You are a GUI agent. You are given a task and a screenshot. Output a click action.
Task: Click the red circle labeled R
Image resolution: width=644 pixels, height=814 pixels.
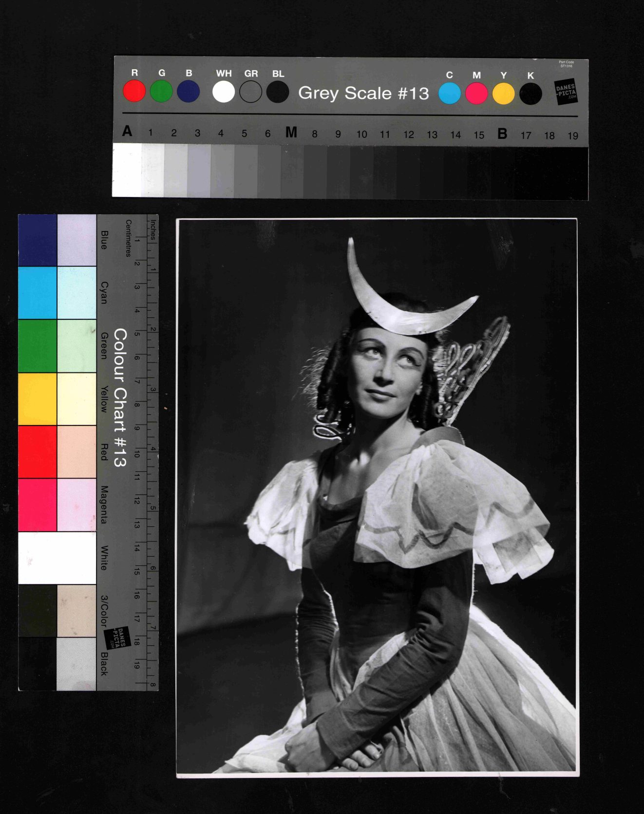134,92
